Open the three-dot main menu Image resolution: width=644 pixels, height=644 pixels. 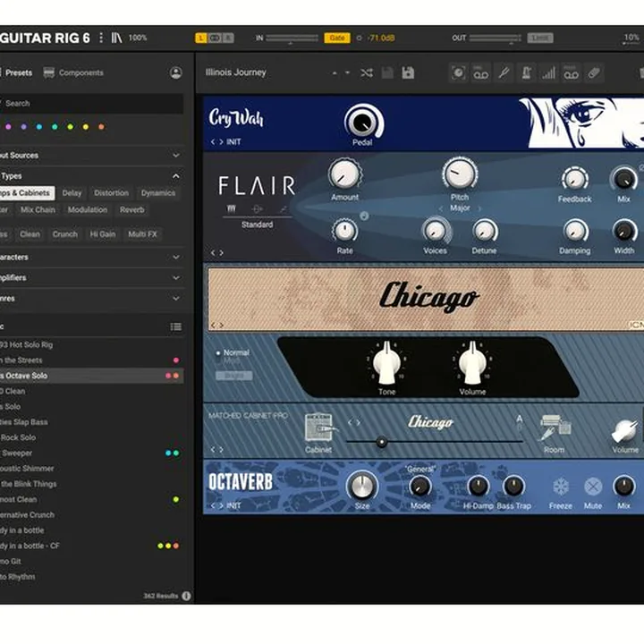tap(101, 38)
